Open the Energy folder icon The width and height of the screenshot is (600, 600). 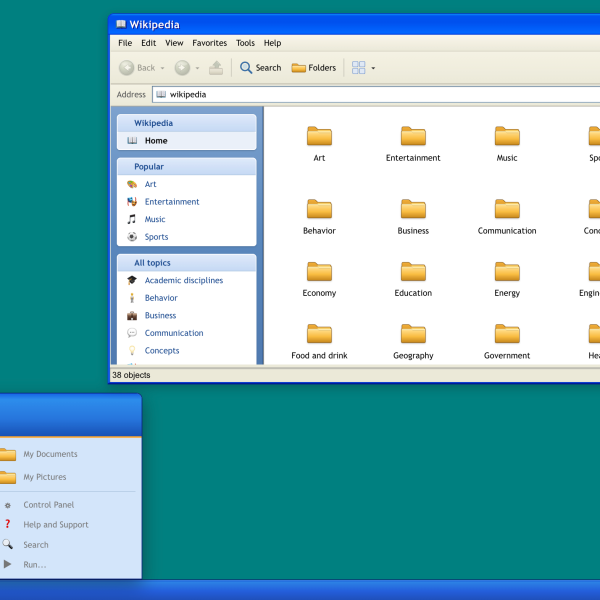coord(507,271)
